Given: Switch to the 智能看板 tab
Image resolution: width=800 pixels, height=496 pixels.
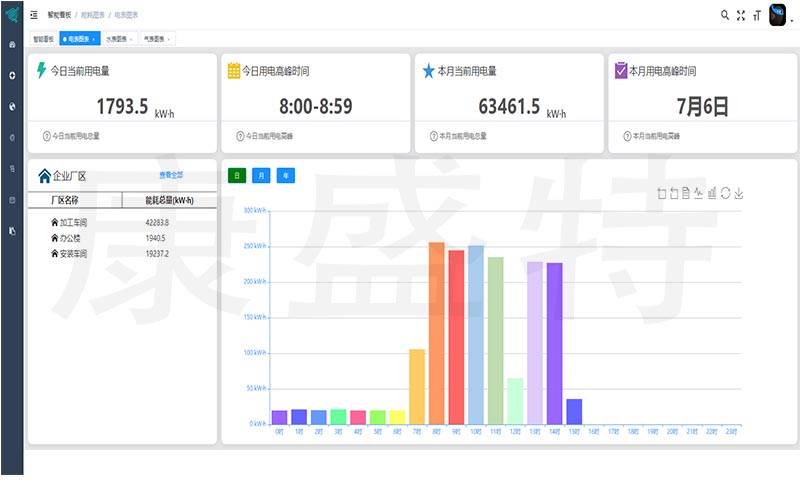Looking at the screenshot, I should click(44, 39).
